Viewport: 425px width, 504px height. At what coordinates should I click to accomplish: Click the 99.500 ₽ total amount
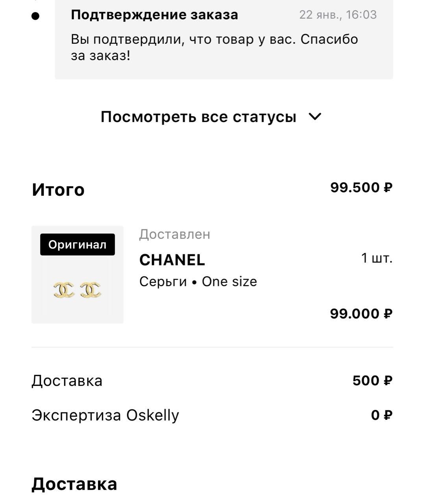(361, 187)
